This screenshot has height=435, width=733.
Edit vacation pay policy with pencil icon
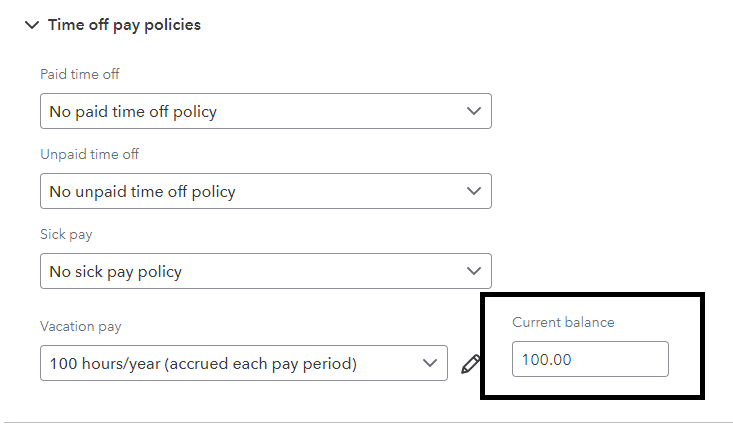tap(470, 364)
